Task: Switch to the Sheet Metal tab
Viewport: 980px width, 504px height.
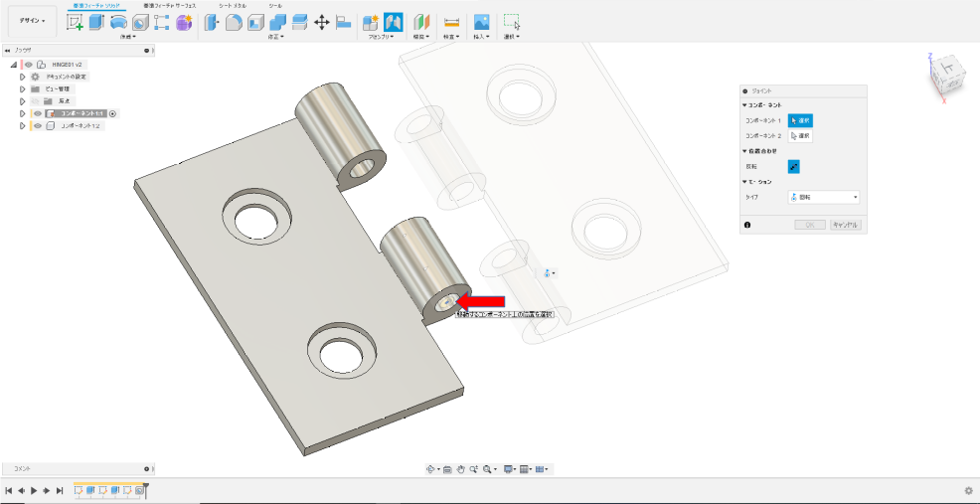Action: tap(232, 5)
